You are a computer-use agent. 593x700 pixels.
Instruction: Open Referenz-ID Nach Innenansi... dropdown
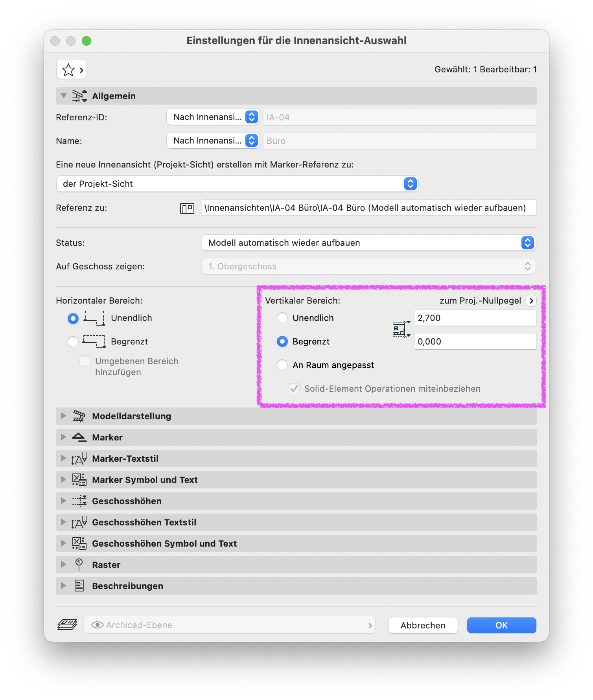[213, 117]
